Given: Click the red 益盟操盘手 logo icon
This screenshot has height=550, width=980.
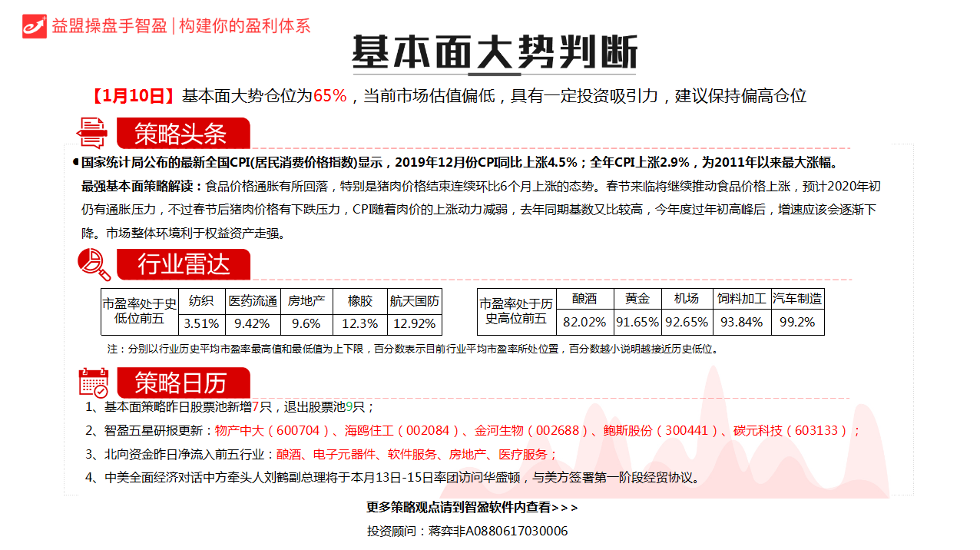Looking at the screenshot, I should pyautogui.click(x=35, y=26).
